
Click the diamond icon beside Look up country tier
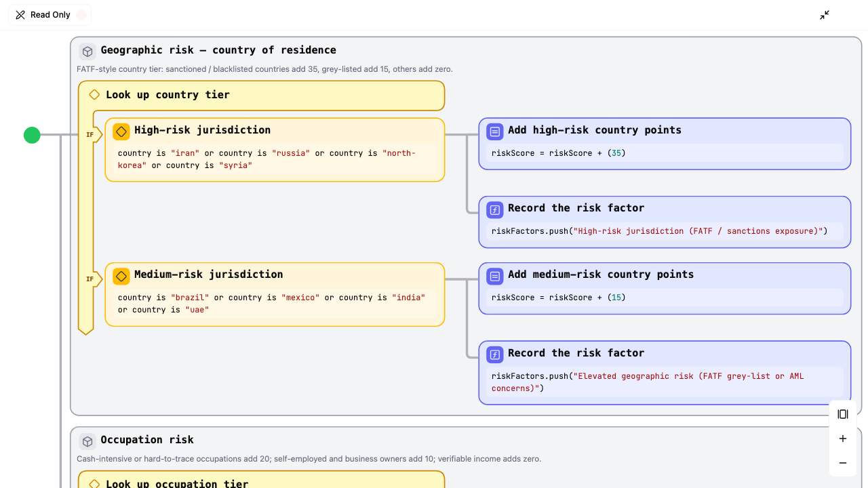[x=94, y=95]
